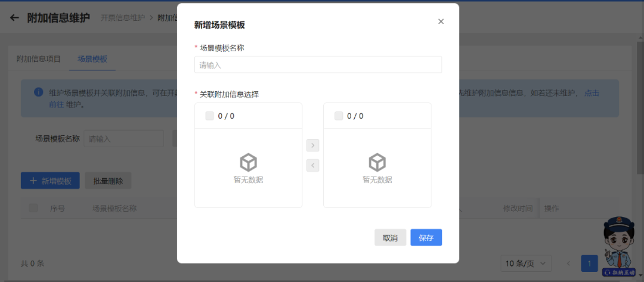This screenshot has height=282, width=644.
Task: Click the empty box icon in left list
Action: (x=248, y=162)
